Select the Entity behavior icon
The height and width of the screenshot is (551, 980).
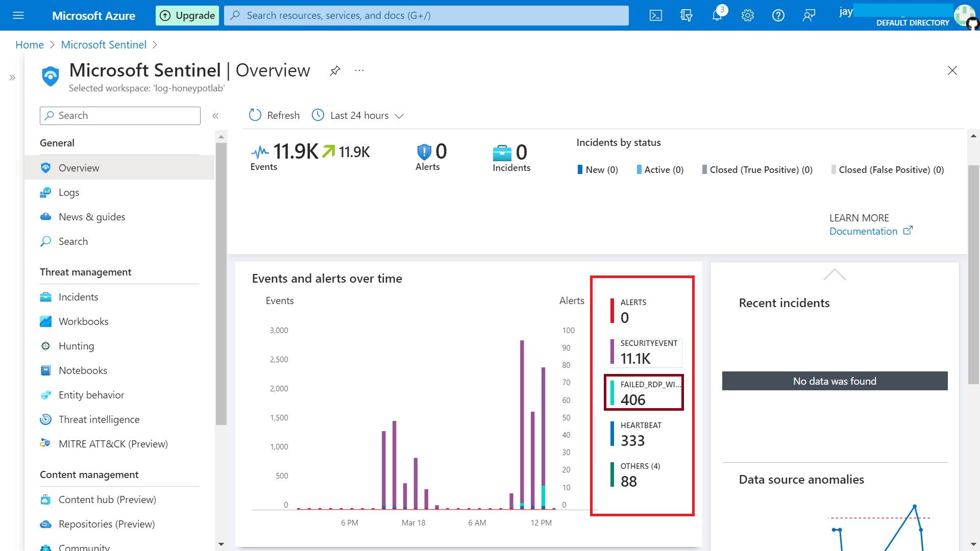(x=46, y=395)
